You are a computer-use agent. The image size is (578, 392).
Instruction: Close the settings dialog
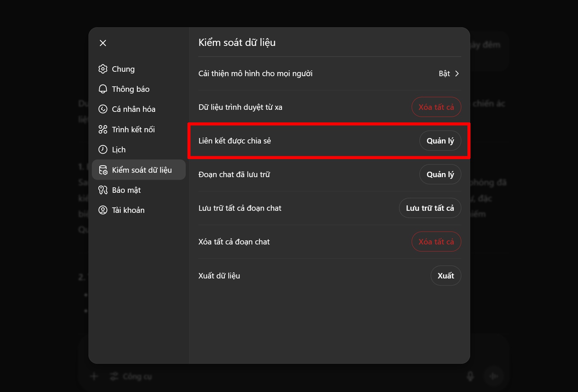[x=103, y=43]
